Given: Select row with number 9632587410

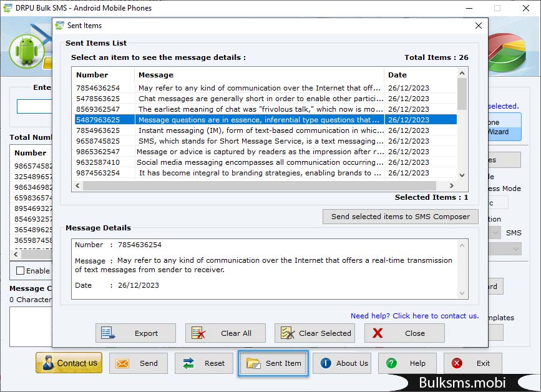Looking at the screenshot, I should click(266, 162).
